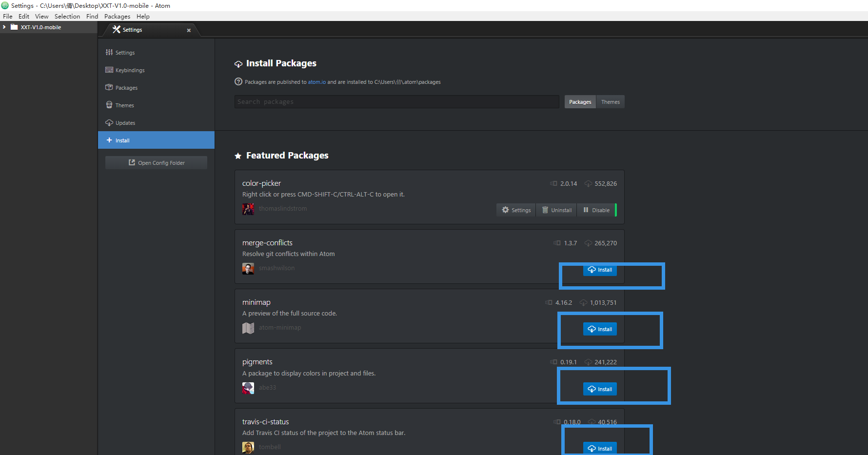Install the merge-conflicts package
Image resolution: width=868 pixels, height=455 pixels.
[600, 270]
